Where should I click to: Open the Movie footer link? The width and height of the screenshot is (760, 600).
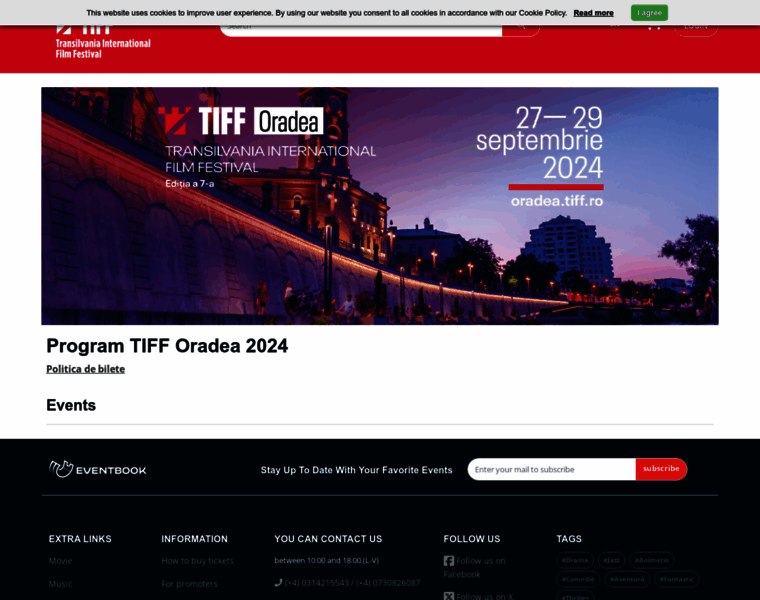tap(61, 561)
